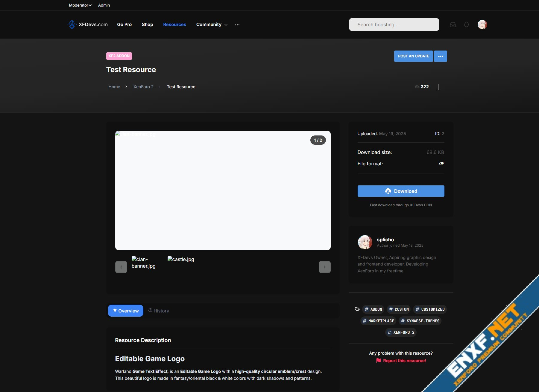Click Report this resource link
This screenshot has height=392, width=539.
coord(401,361)
